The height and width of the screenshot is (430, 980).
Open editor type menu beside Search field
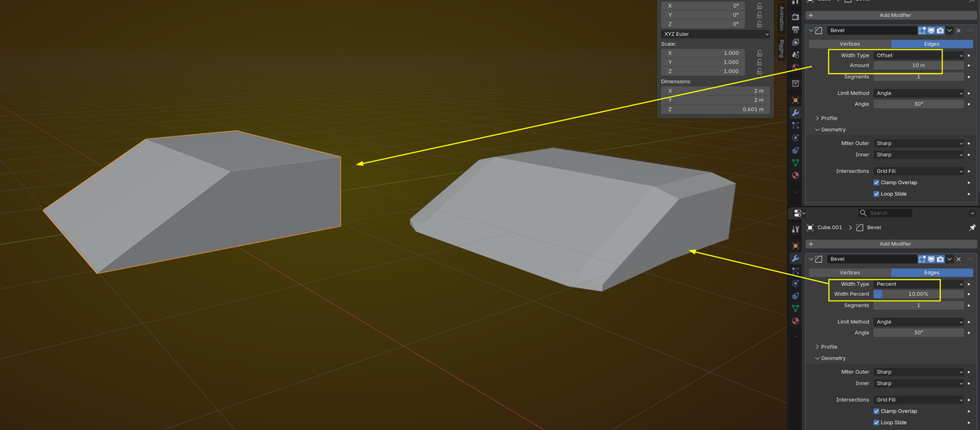800,213
